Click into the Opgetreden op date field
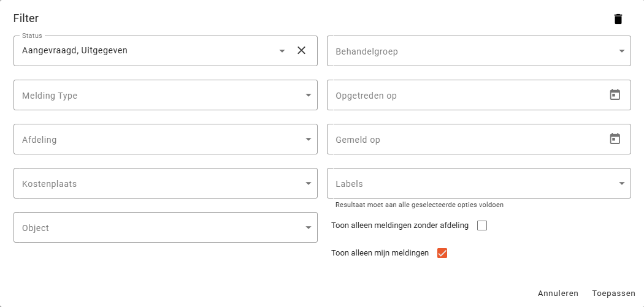 [x=466, y=96]
